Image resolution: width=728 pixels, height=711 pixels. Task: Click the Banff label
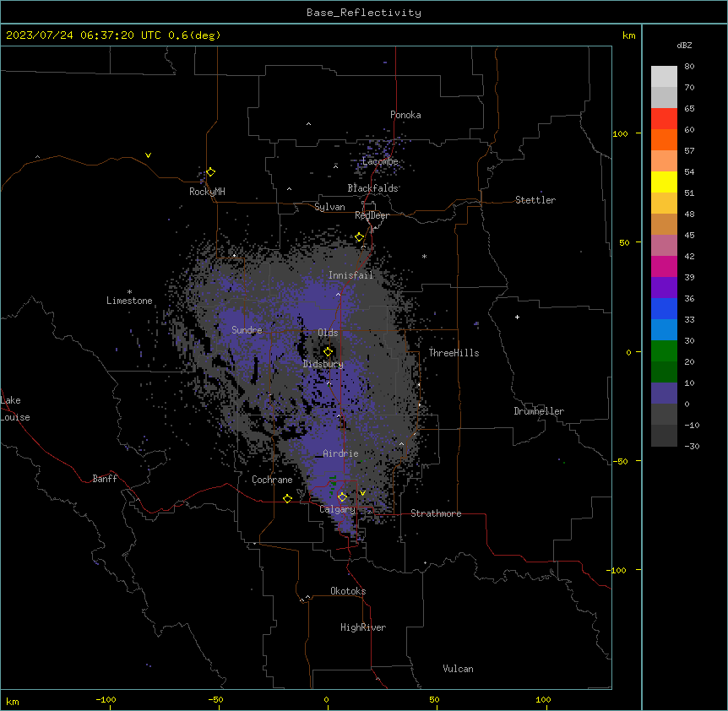click(x=105, y=479)
